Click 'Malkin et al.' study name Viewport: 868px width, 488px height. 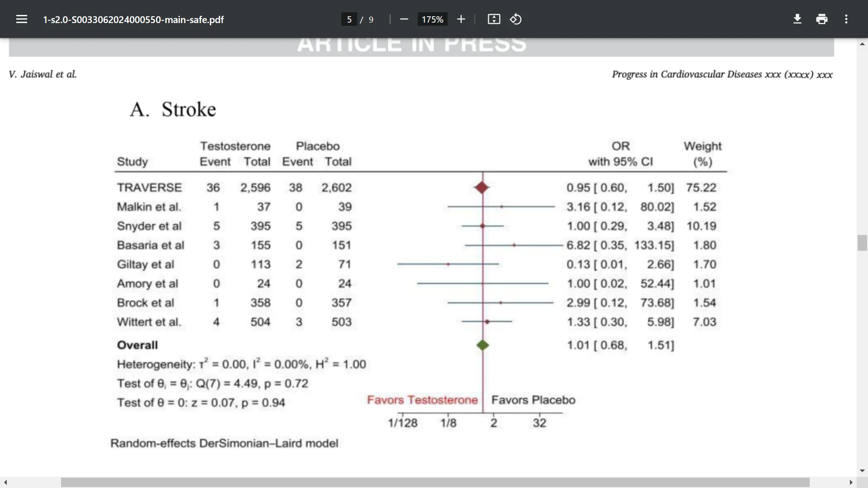tap(149, 207)
